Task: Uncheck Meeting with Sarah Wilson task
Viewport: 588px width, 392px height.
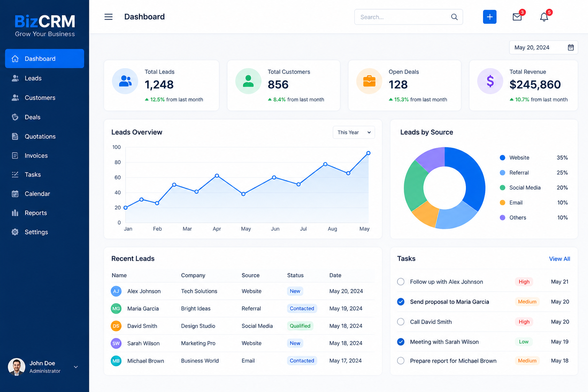Action: click(401, 342)
